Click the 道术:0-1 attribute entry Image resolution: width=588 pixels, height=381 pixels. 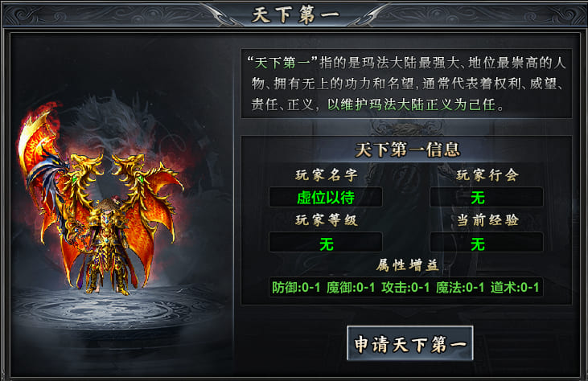515,287
